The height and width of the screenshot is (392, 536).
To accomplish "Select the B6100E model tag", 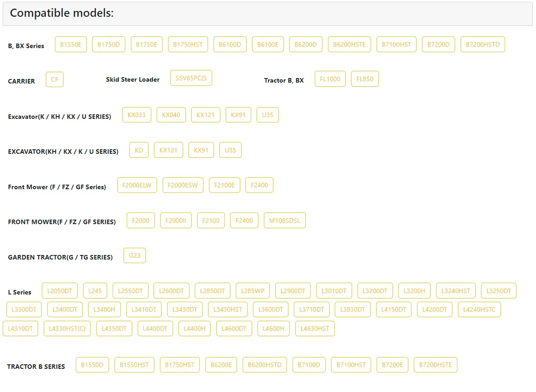I will point(268,44).
